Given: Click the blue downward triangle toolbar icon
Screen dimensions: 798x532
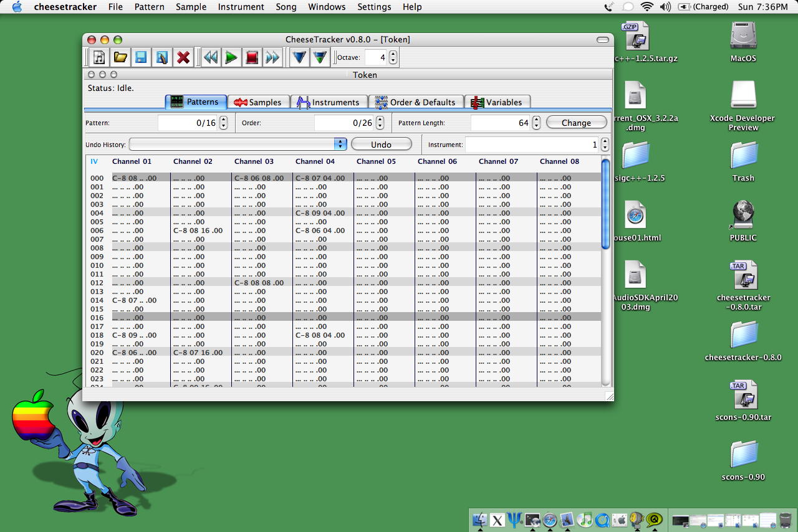Looking at the screenshot, I should click(x=300, y=57).
